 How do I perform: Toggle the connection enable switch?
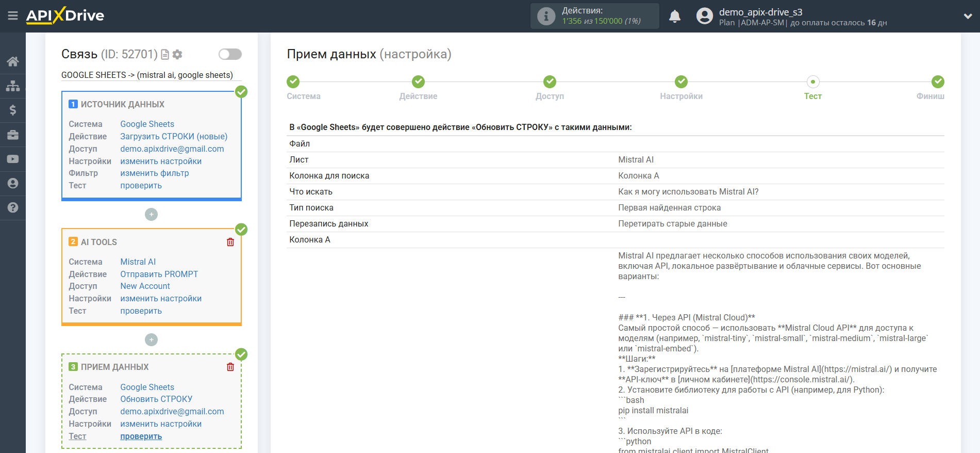(x=230, y=54)
